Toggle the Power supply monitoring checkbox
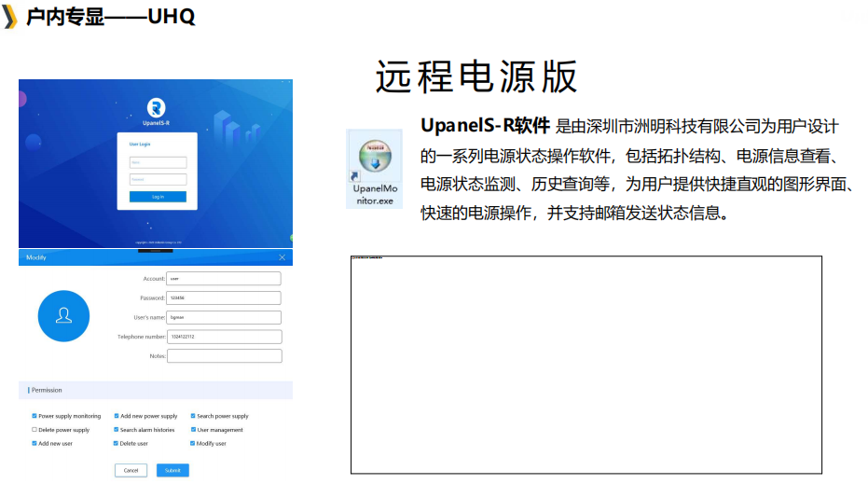 click(x=34, y=416)
